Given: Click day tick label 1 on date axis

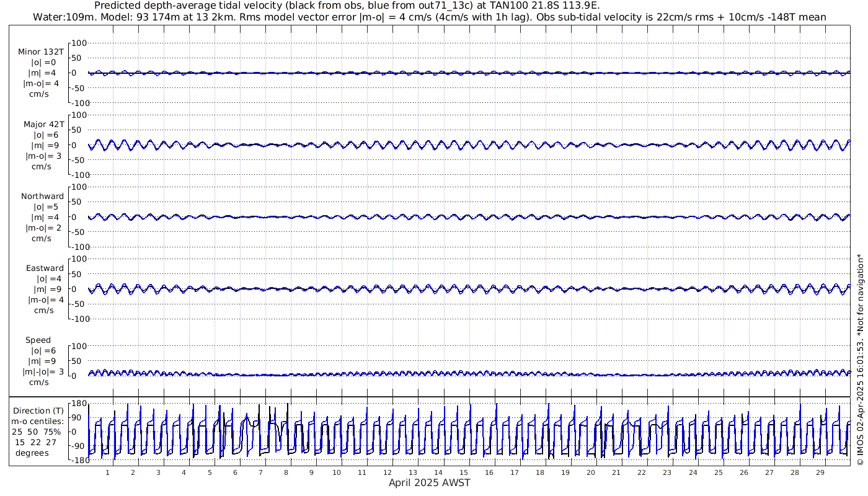Looking at the screenshot, I should click(x=108, y=472).
